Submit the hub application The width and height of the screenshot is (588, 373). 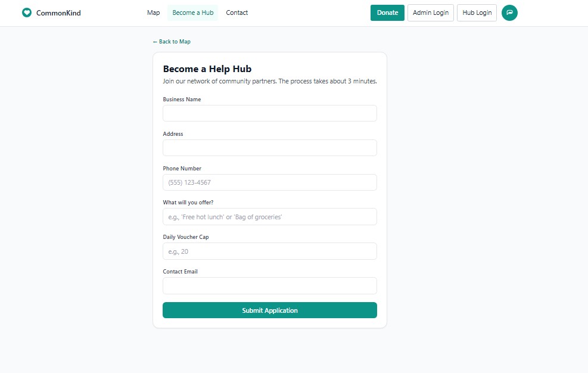tap(270, 310)
